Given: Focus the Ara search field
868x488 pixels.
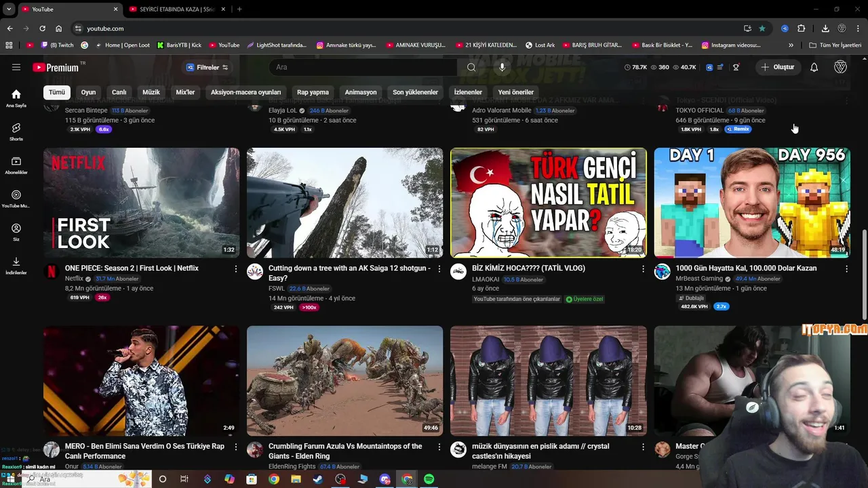Looking at the screenshot, I should (x=363, y=67).
